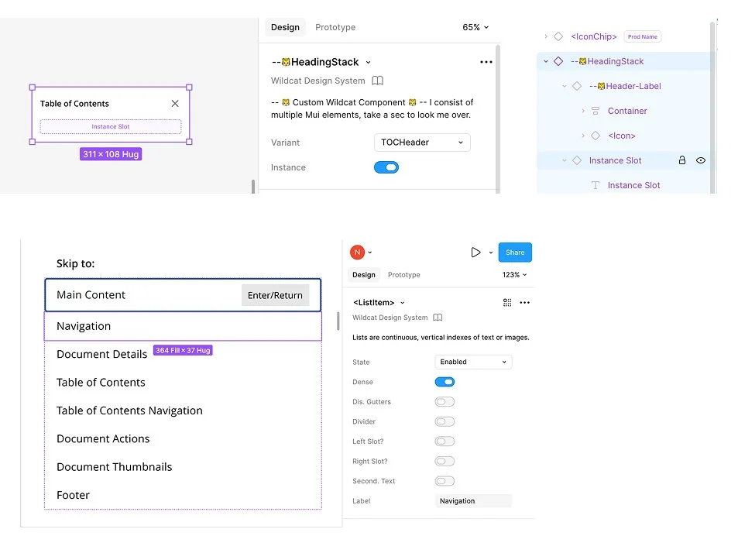This screenshot has height=560, width=738.
Task: Click Table of Contents title on upper card
Action: tap(74, 104)
